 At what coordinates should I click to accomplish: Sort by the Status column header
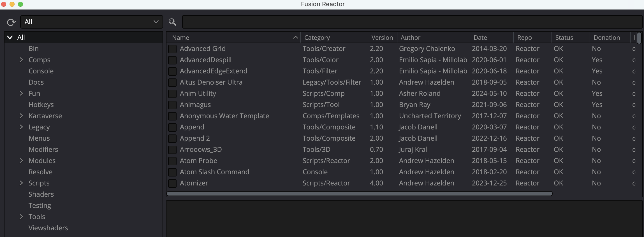pyautogui.click(x=571, y=38)
